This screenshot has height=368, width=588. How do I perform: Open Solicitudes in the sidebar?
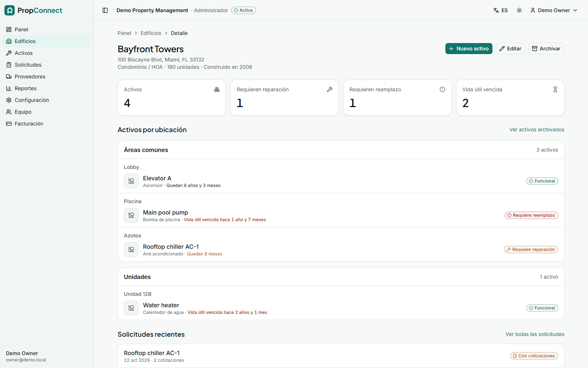click(47, 65)
